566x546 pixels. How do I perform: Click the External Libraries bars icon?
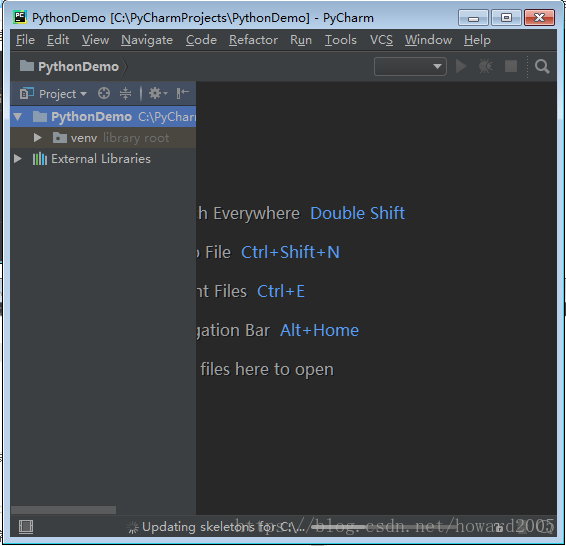click(x=40, y=159)
